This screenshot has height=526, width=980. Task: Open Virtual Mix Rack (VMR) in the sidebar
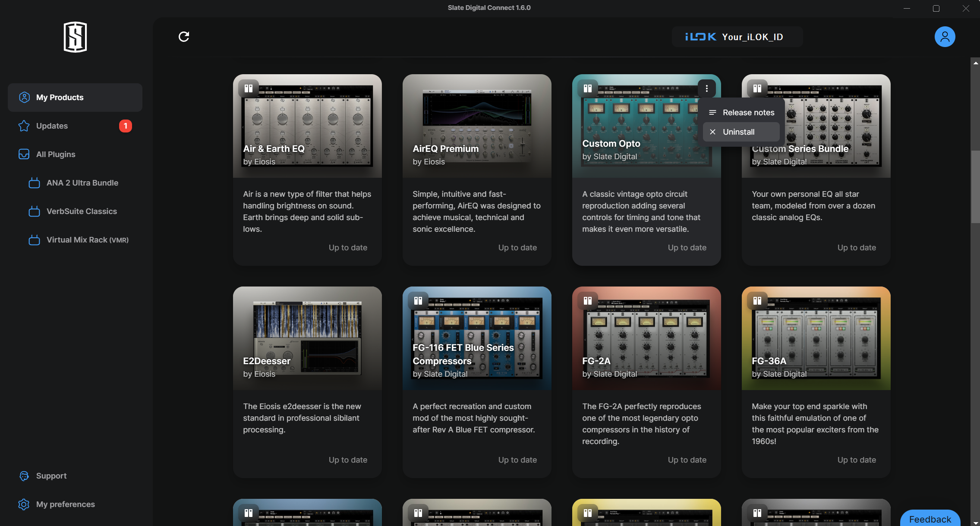tap(87, 240)
